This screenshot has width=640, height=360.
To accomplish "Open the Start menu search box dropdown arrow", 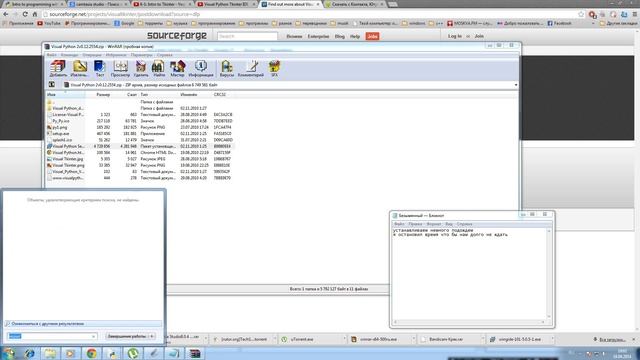I will tap(93, 336).
